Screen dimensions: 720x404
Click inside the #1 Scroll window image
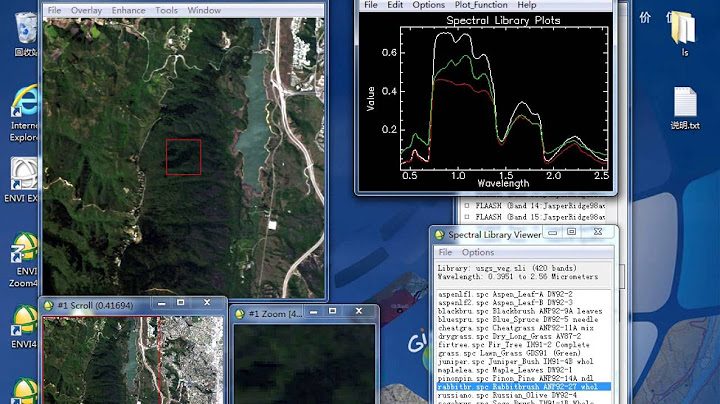tap(133, 360)
